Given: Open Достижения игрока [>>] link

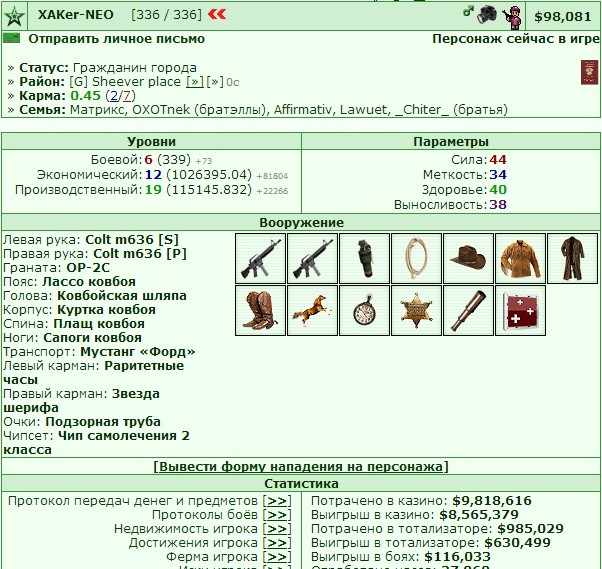Looking at the screenshot, I should [x=277, y=543].
